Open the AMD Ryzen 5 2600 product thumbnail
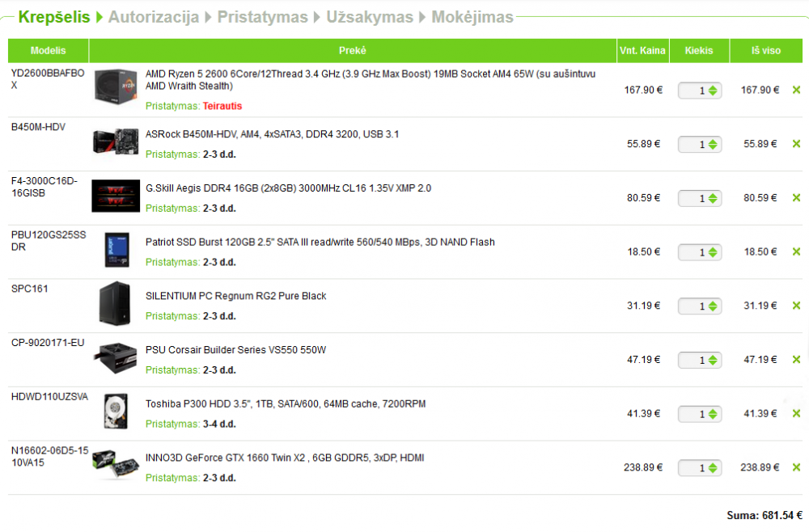 tap(116, 87)
